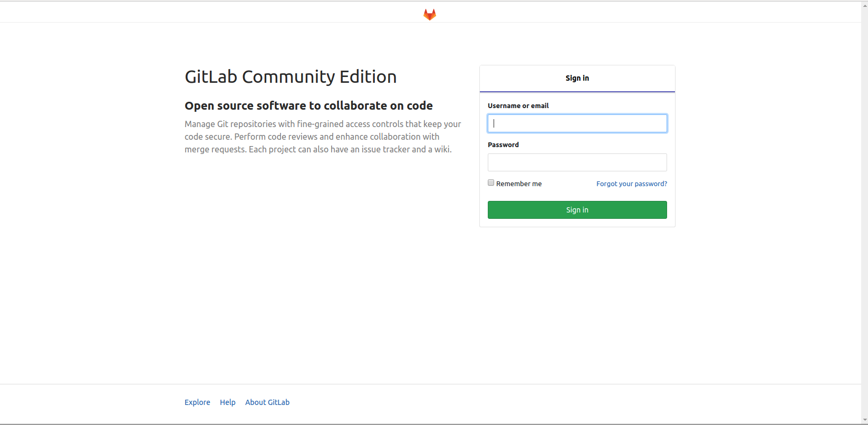Image resolution: width=868 pixels, height=425 pixels.
Task: Select the Sign in tab
Action: (x=577, y=79)
